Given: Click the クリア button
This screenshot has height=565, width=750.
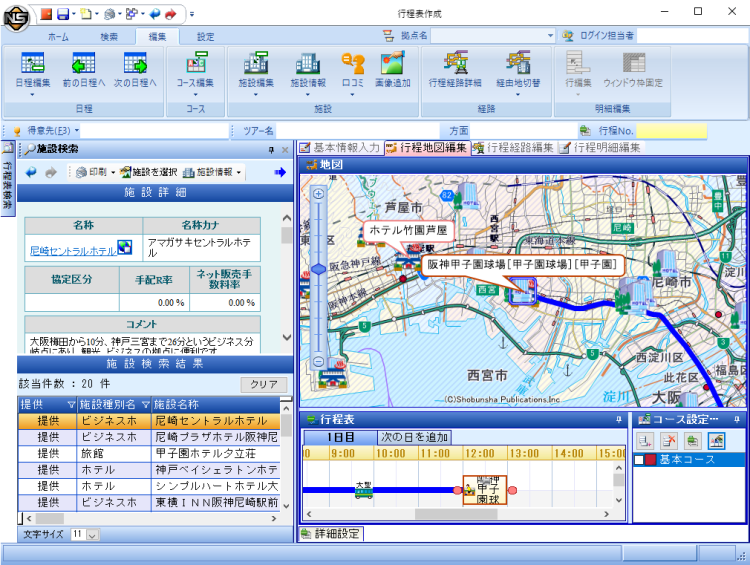Looking at the screenshot, I should point(264,384).
